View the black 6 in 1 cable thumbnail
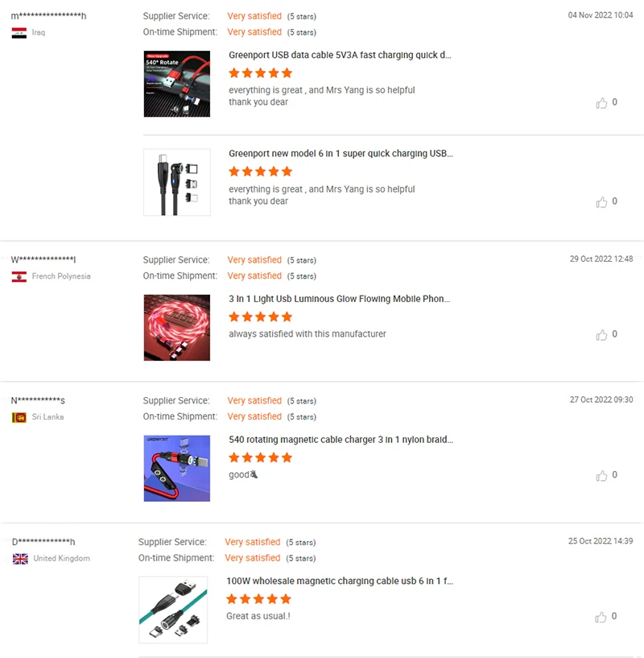Viewport: 644px width, 658px height. click(177, 182)
